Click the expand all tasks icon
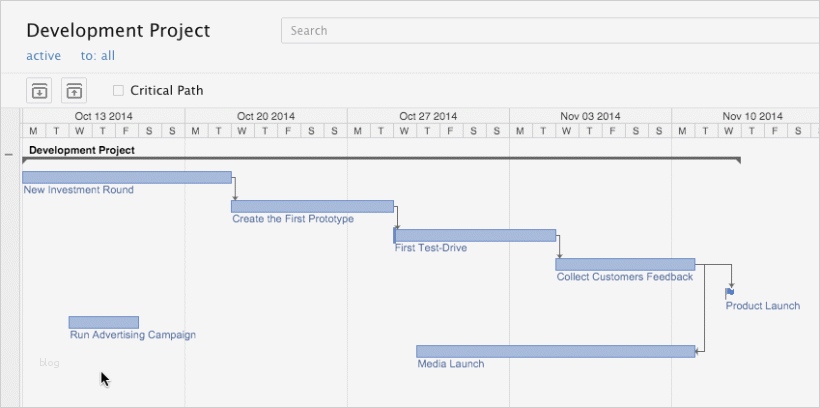This screenshot has height=408, width=820. click(39, 91)
